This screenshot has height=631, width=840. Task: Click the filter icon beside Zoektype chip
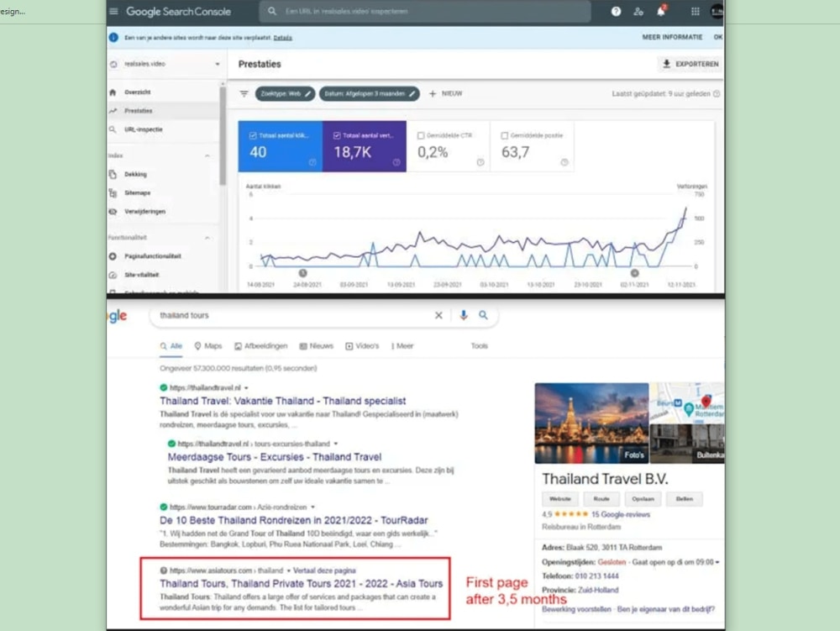click(x=244, y=94)
